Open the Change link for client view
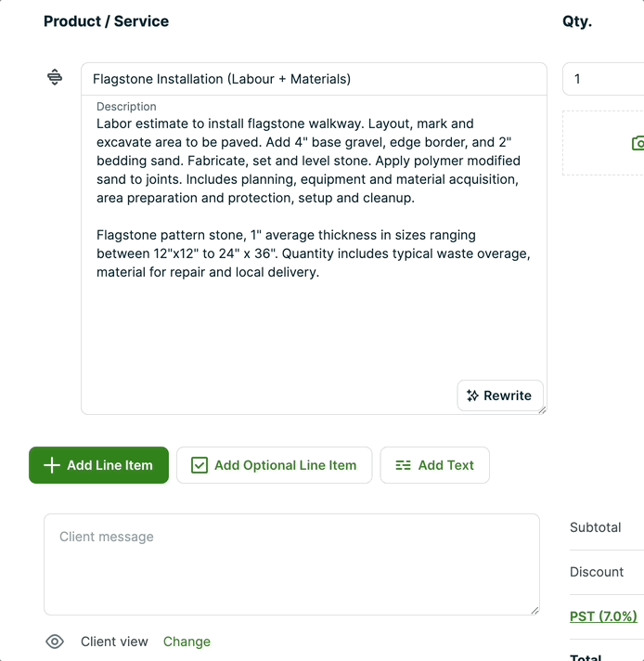 point(187,642)
